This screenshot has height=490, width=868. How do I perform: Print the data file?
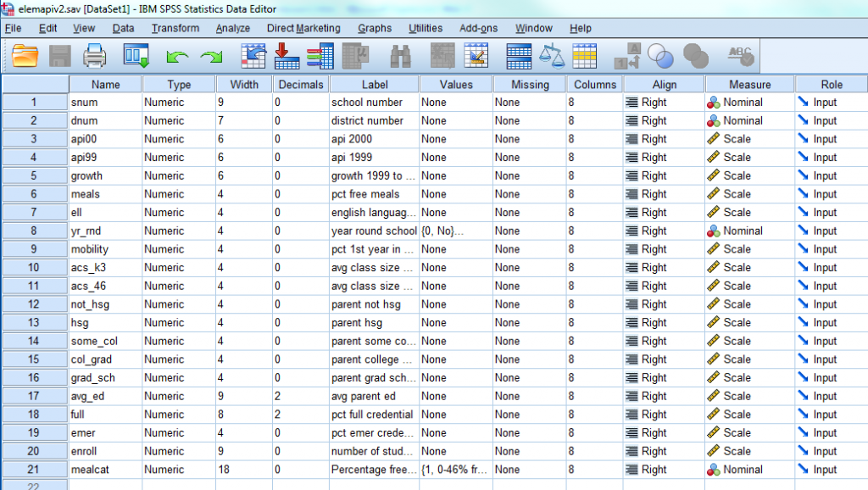tap(94, 56)
